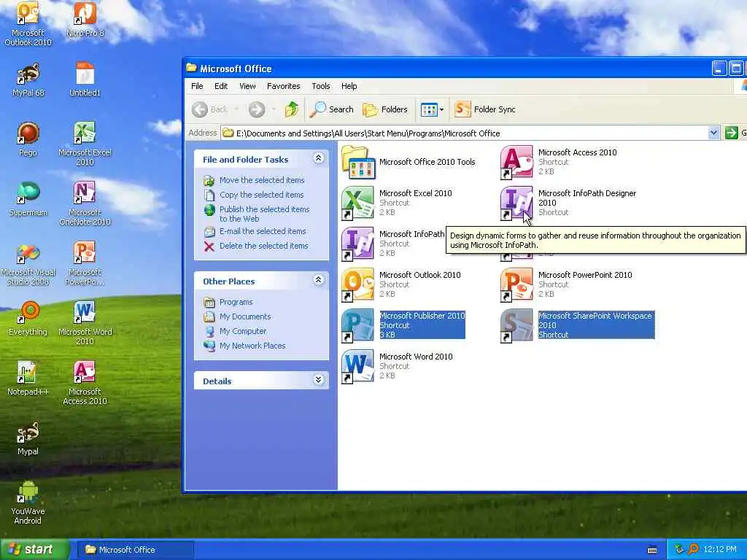This screenshot has width=747, height=560.
Task: Open the File menu
Action: click(197, 86)
